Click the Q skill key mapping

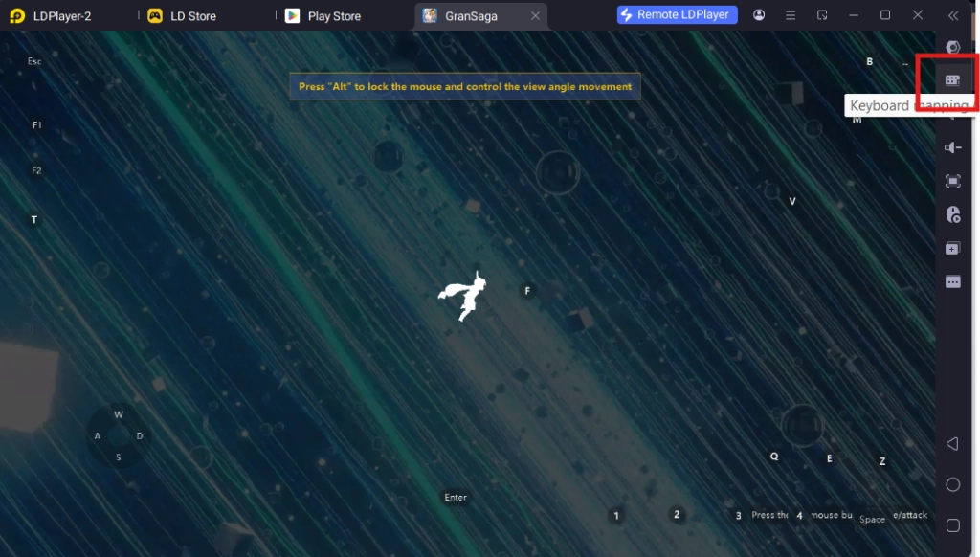pyautogui.click(x=774, y=457)
